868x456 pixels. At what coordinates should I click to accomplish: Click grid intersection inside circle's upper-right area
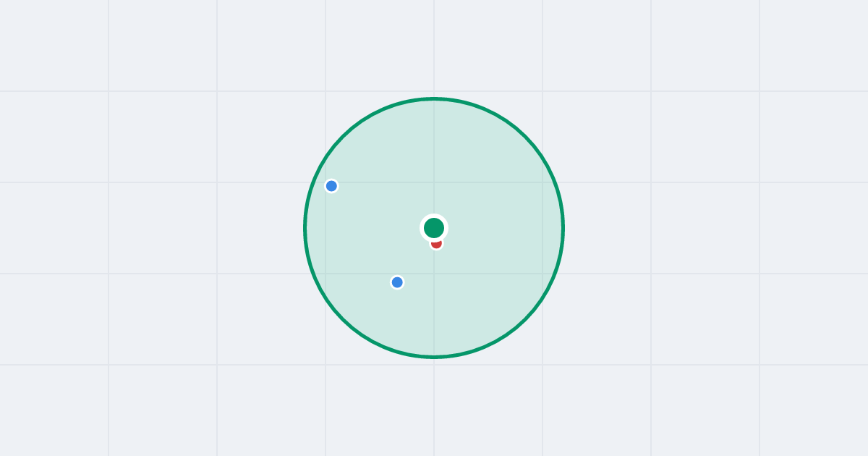tap(542, 182)
